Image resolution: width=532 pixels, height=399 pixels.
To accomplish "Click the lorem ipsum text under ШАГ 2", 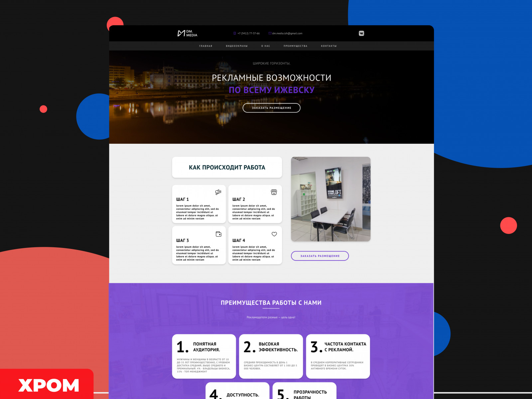I will point(254,212).
